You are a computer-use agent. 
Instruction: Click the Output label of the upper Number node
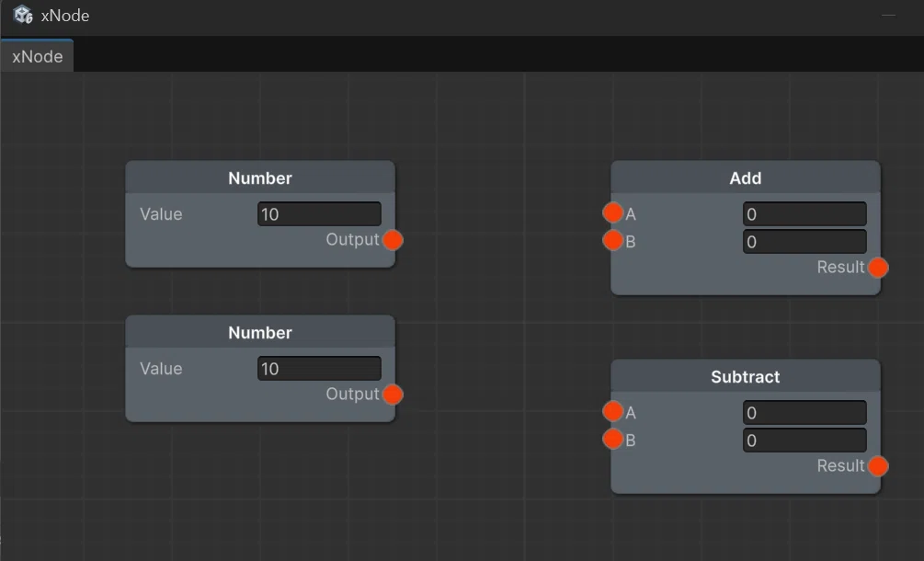[352, 240]
